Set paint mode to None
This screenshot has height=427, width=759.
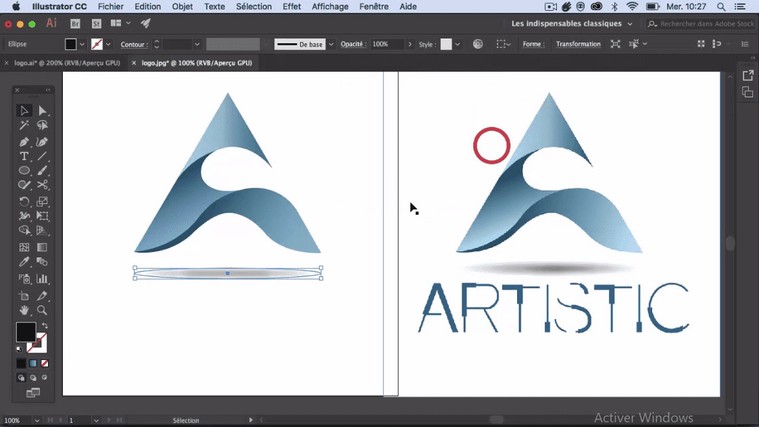(x=45, y=363)
